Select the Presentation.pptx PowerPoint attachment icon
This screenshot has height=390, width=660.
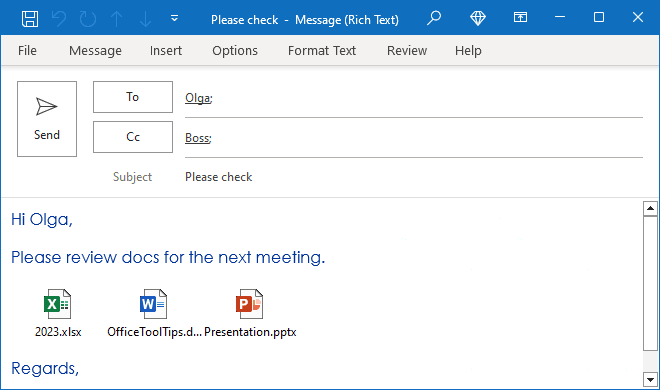tap(250, 304)
